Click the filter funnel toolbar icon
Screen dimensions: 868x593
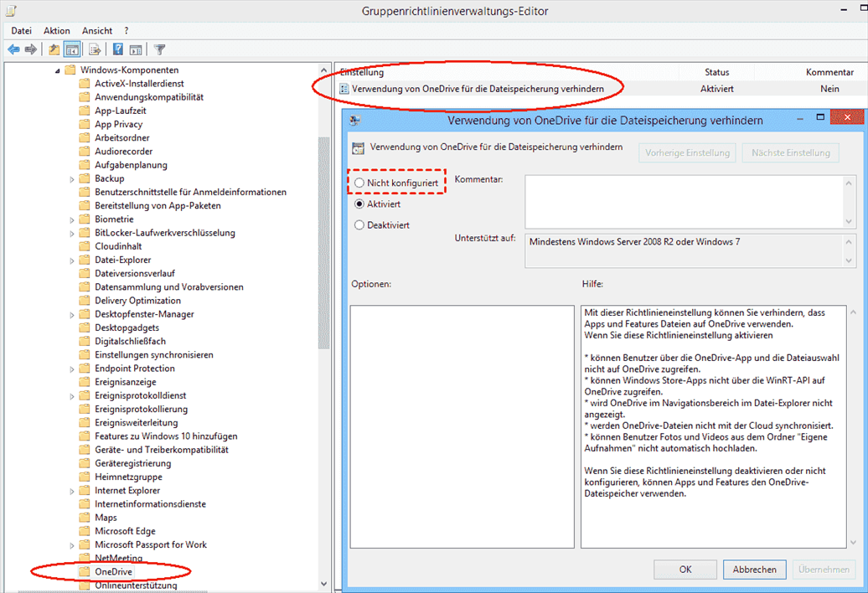pos(159,49)
